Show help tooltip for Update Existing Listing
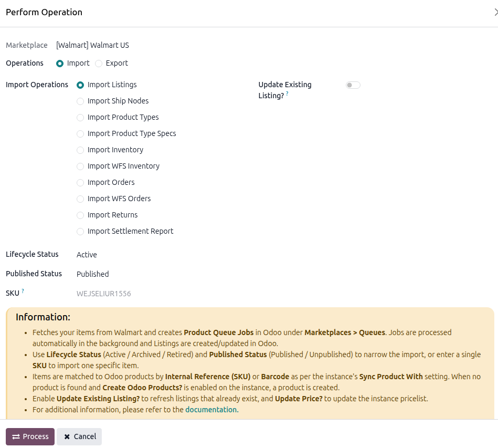The height and width of the screenshot is (448, 498). click(287, 93)
